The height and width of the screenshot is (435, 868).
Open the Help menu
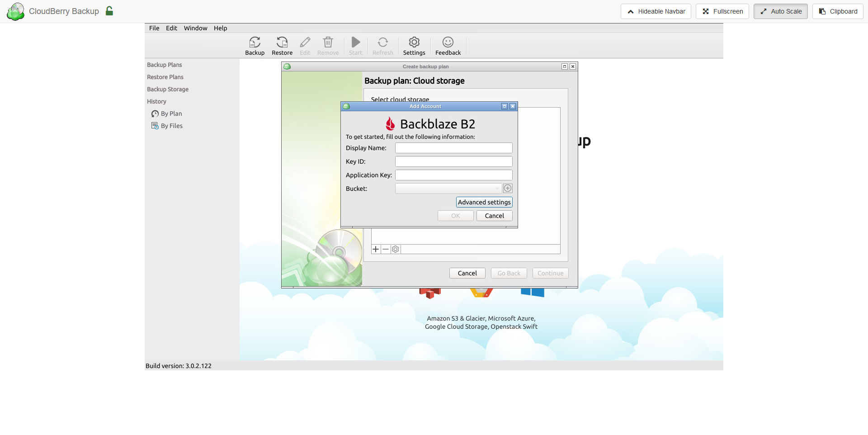tap(220, 28)
